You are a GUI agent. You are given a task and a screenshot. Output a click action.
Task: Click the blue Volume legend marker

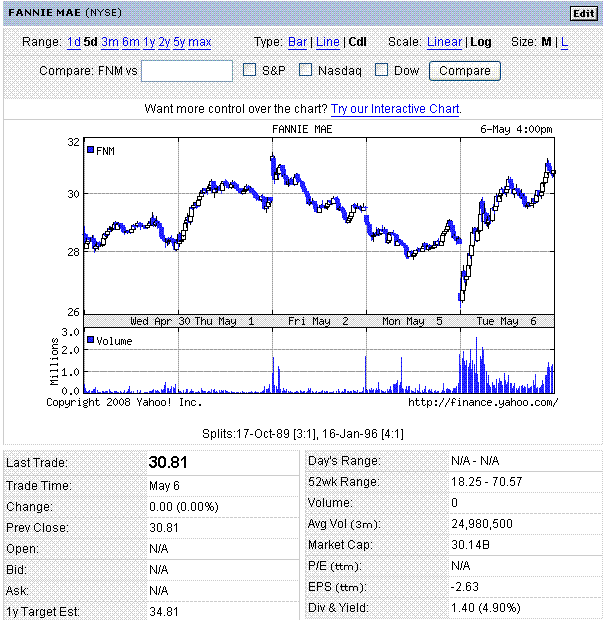click(90, 340)
